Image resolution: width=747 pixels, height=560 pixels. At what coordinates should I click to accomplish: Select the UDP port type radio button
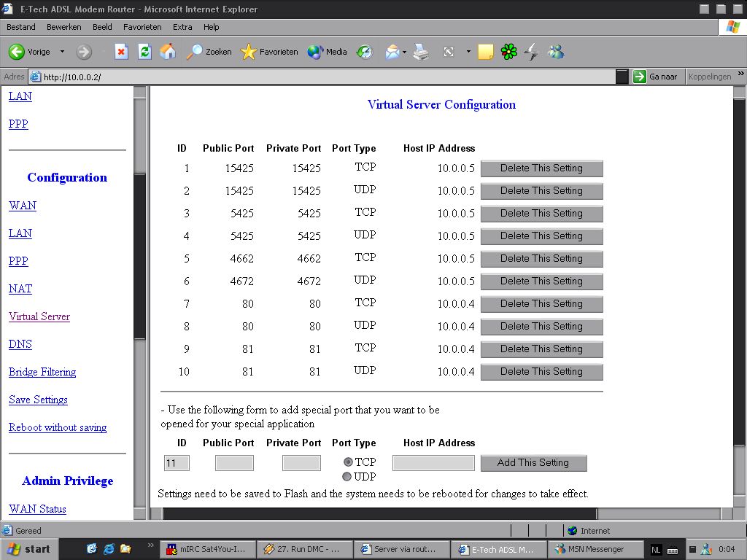pos(347,477)
